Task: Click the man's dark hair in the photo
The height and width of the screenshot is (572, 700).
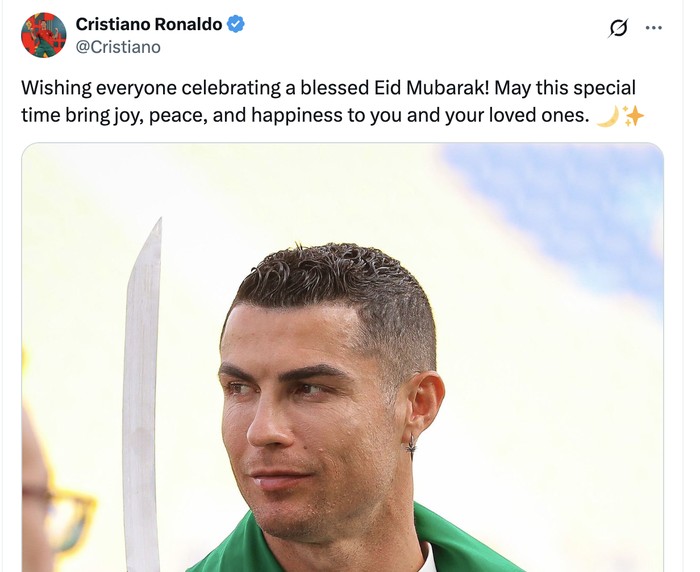Action: 336,286
